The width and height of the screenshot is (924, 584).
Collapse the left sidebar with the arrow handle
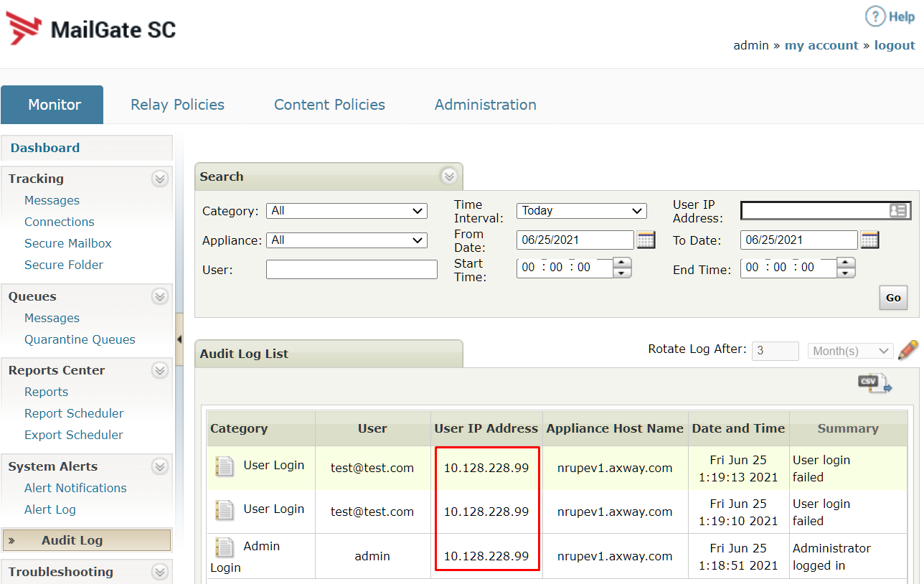[179, 339]
